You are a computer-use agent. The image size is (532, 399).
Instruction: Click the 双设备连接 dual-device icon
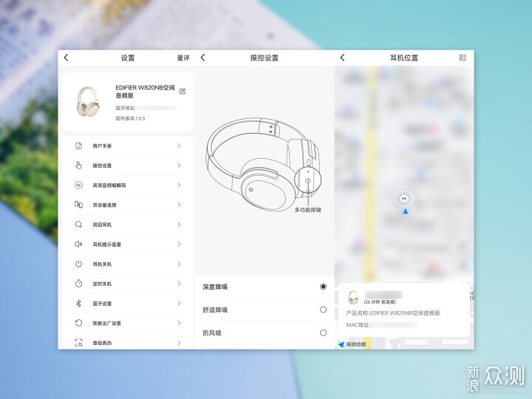[78, 205]
